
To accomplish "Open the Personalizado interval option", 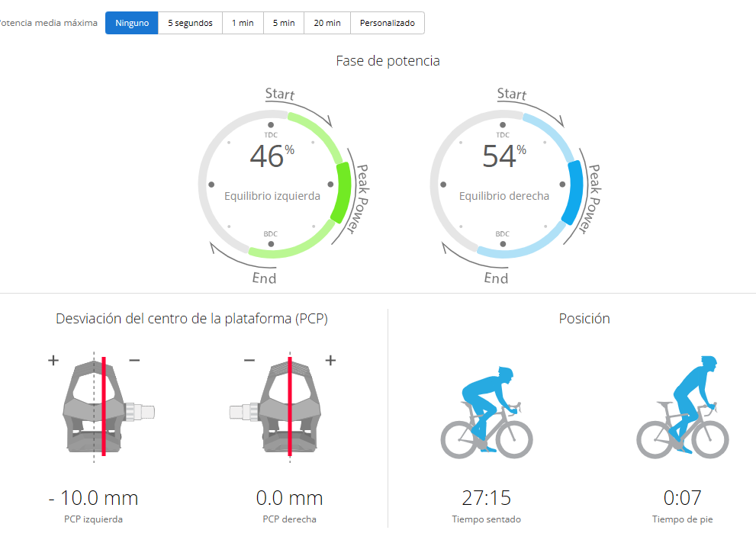I will (x=388, y=23).
